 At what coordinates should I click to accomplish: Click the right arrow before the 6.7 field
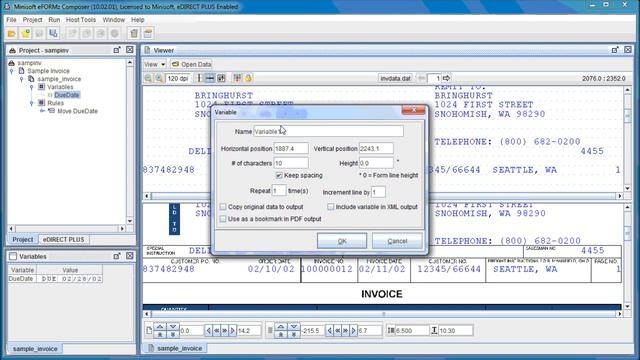click(x=353, y=331)
